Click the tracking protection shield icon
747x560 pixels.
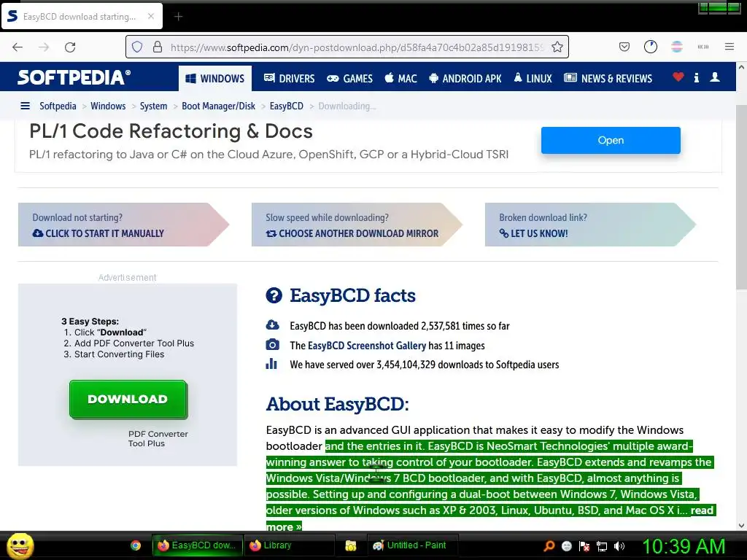click(x=137, y=47)
